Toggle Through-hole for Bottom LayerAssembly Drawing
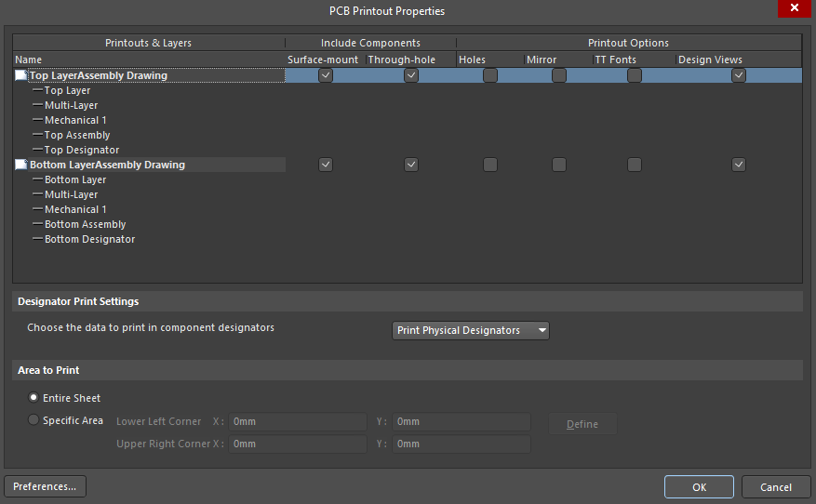The image size is (816, 504). (x=411, y=165)
